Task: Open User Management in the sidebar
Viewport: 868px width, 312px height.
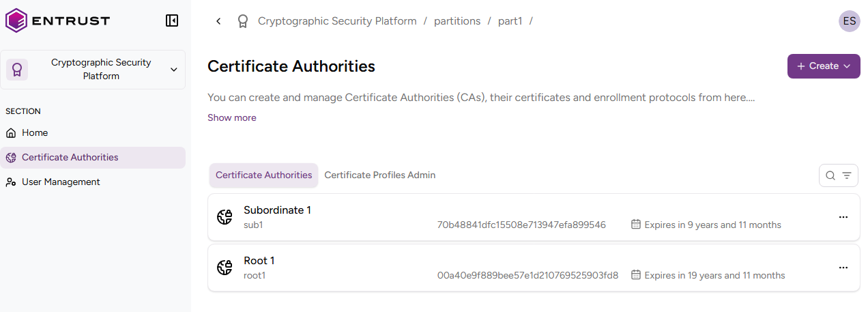Action: tap(61, 182)
